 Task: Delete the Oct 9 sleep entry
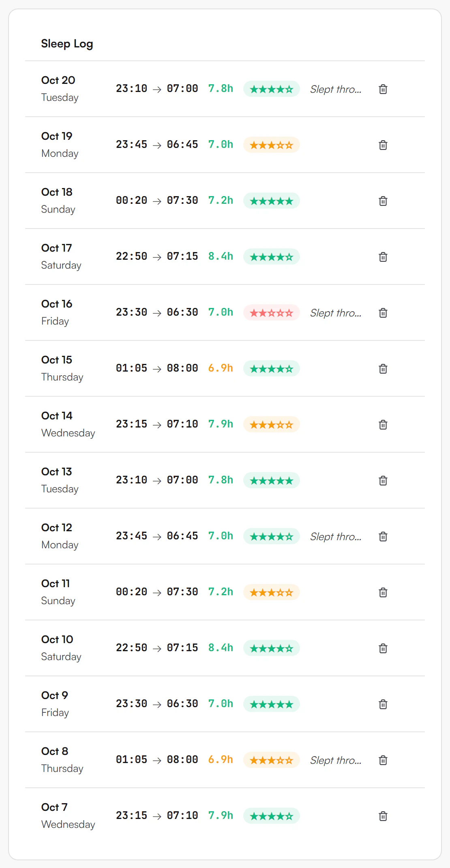click(383, 704)
